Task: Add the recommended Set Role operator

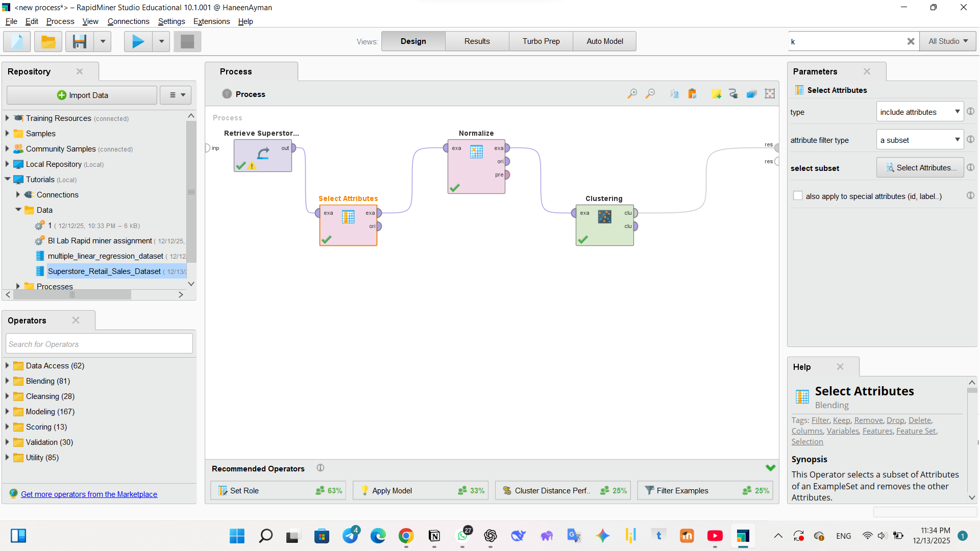Action: 278,490
